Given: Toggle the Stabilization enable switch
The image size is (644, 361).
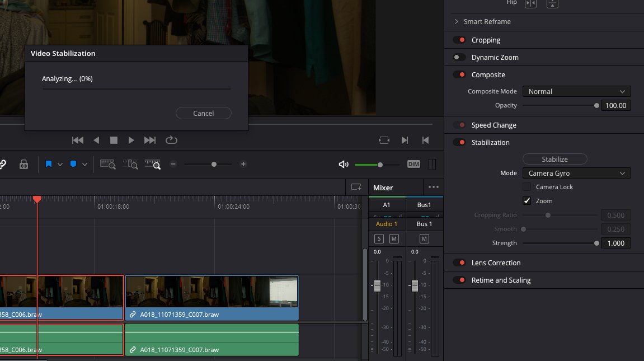Looking at the screenshot, I should click(459, 143).
